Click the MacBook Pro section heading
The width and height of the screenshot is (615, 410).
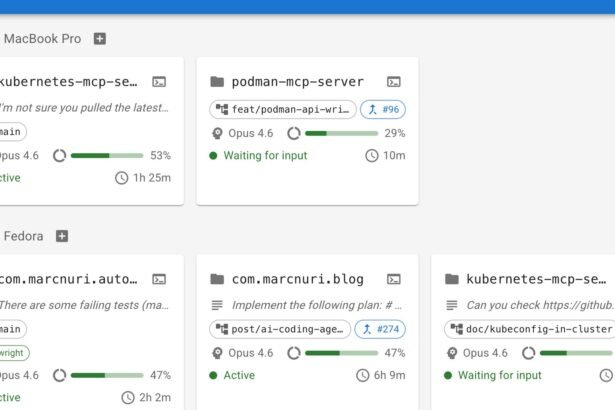pyautogui.click(x=42, y=39)
